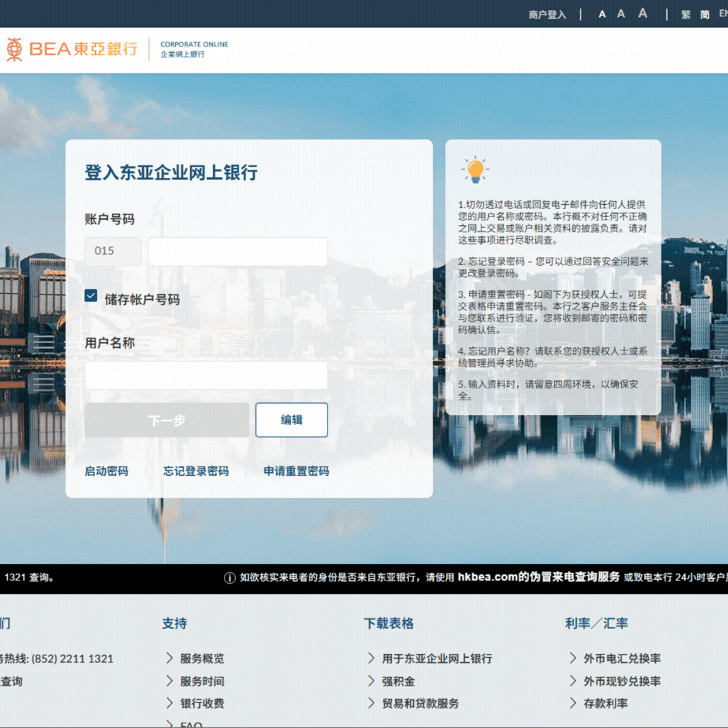Select the medium font size A

tap(621, 14)
